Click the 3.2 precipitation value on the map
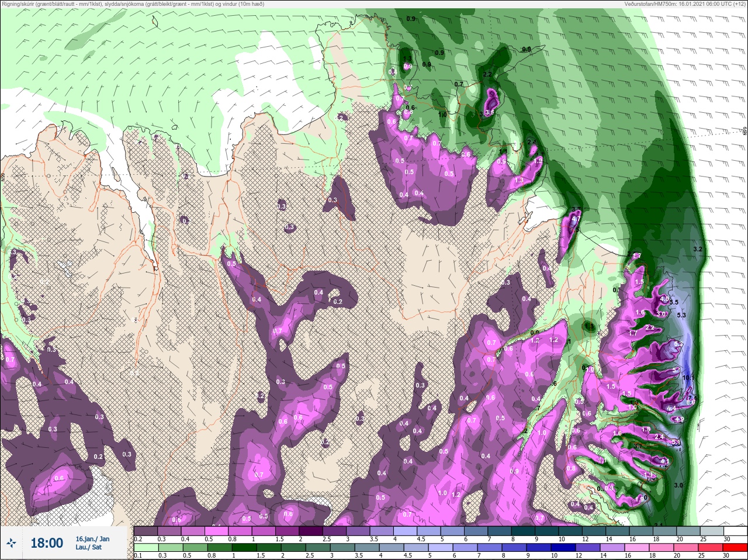 [697, 250]
